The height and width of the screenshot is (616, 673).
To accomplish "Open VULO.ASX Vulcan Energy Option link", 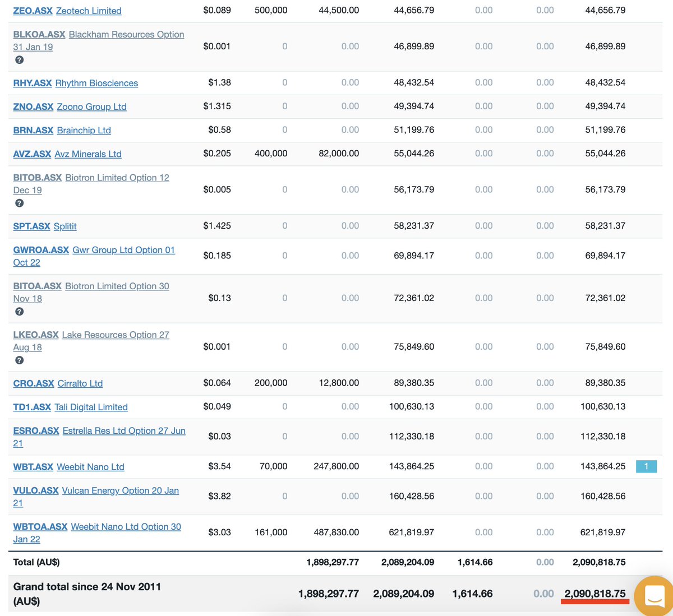I will point(96,496).
